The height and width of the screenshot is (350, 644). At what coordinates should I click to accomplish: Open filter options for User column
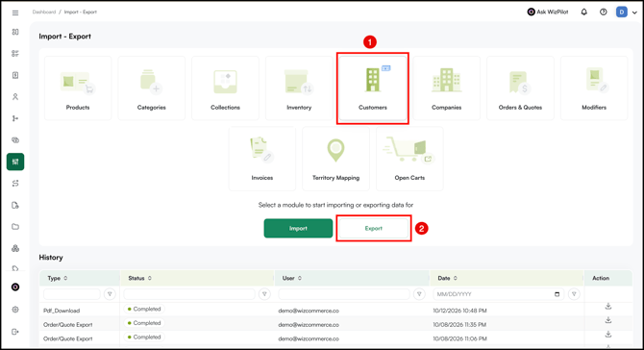(x=419, y=294)
